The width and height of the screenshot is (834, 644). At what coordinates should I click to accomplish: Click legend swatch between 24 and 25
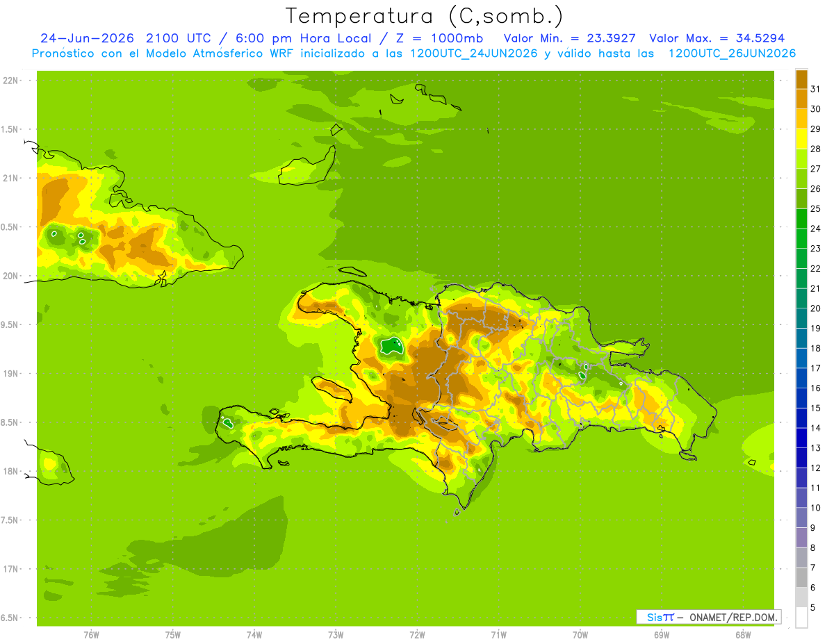[801, 218]
